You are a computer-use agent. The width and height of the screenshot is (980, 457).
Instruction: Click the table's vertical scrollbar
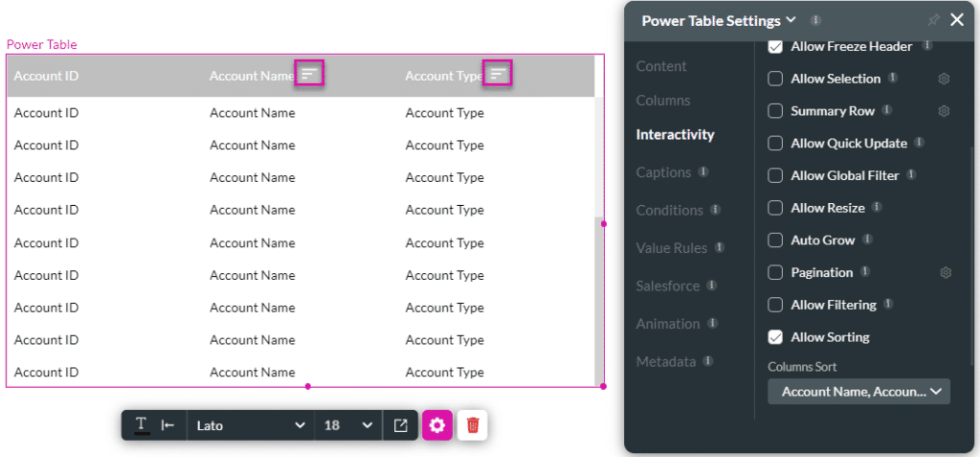point(599,297)
